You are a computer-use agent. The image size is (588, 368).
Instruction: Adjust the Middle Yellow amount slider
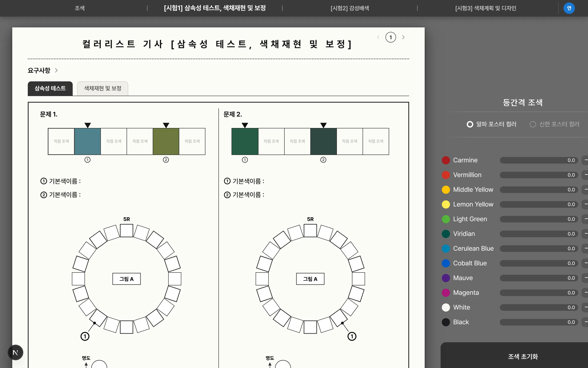539,190
